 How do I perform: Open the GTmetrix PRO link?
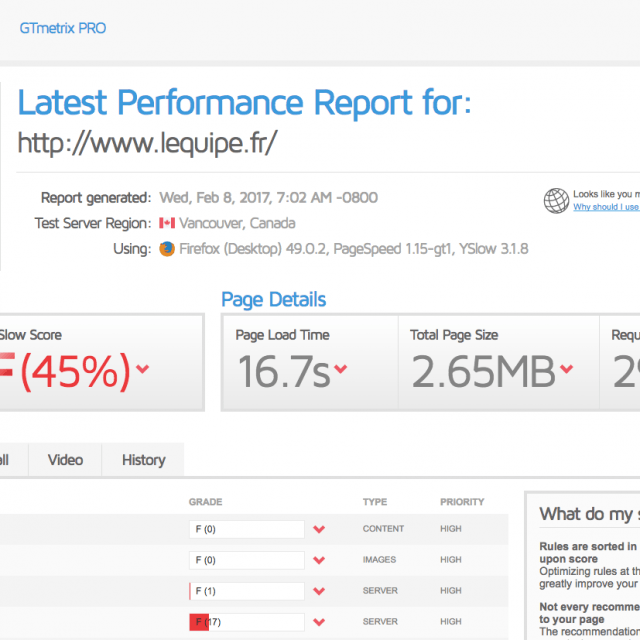point(63,28)
